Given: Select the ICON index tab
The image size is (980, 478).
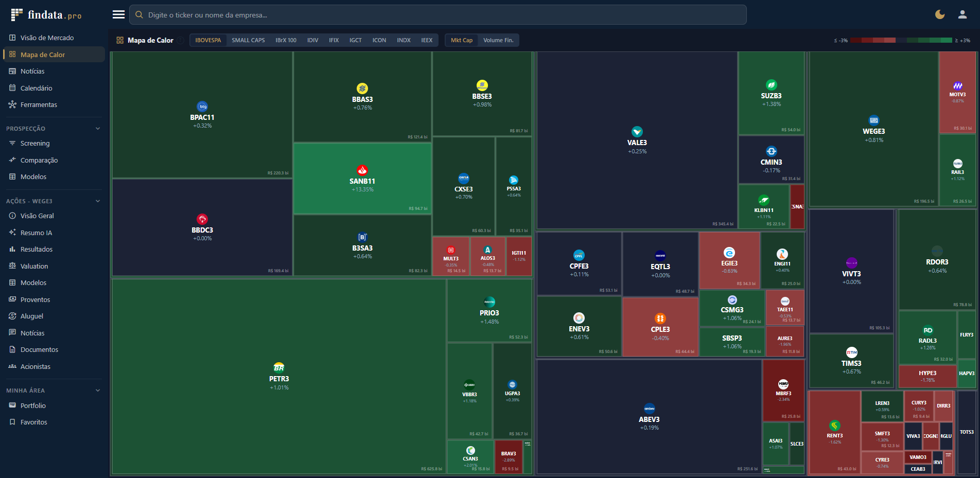Looking at the screenshot, I should pos(379,40).
